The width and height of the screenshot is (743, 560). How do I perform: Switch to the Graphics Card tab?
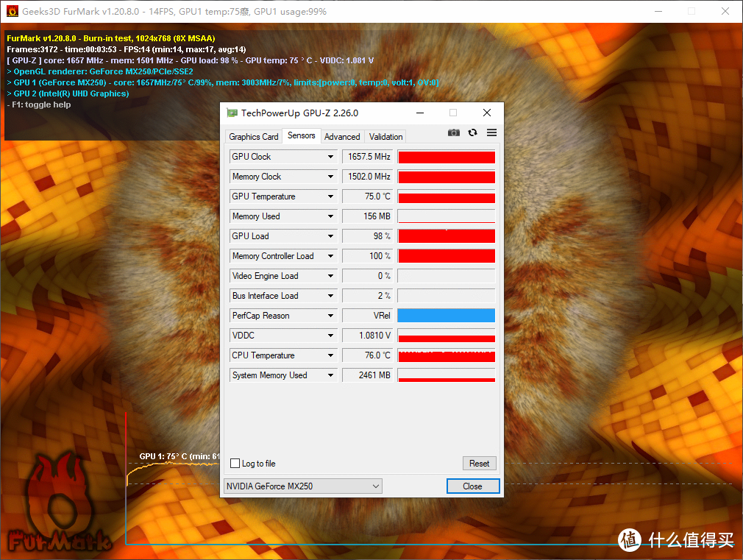pos(254,137)
